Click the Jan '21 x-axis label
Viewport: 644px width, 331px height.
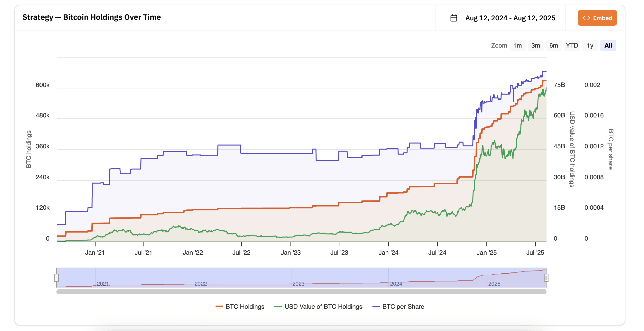click(95, 253)
